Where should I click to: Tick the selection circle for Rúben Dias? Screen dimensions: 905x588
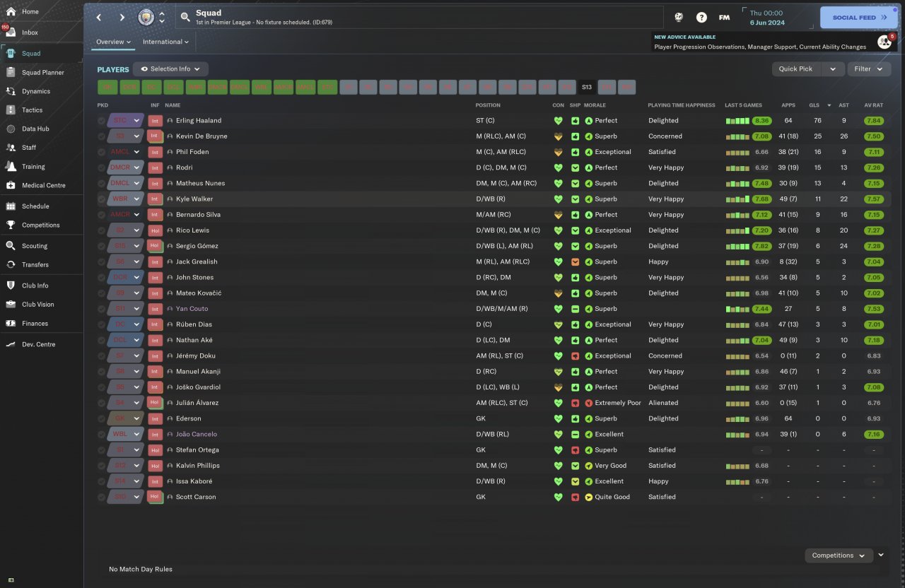[102, 324]
